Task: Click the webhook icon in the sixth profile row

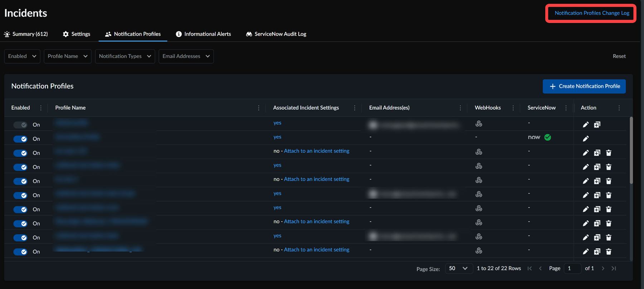Action: (x=479, y=194)
